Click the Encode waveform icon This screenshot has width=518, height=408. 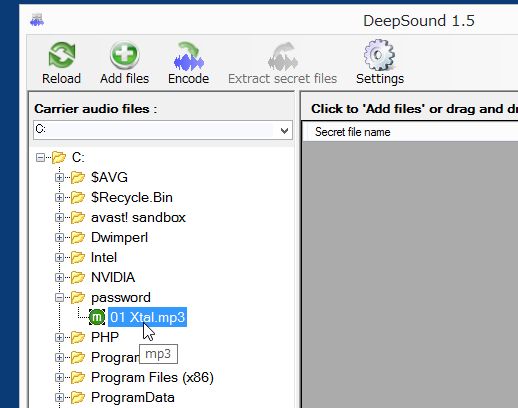189,56
